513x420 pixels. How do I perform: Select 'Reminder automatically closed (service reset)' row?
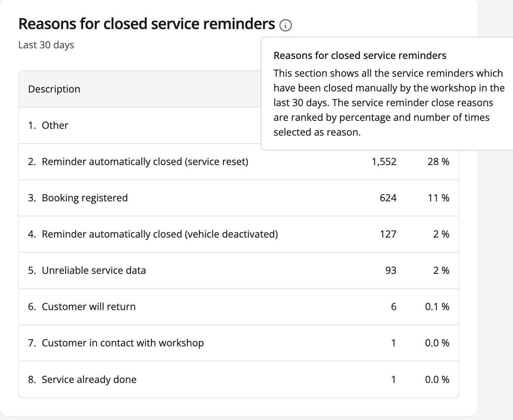click(x=145, y=162)
